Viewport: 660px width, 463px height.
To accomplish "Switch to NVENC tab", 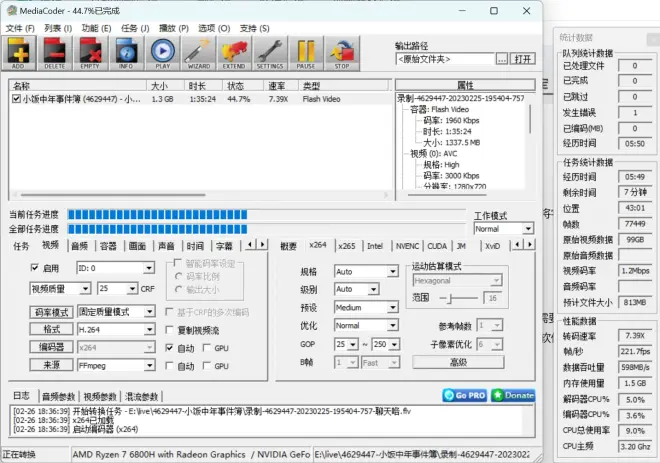I will click(x=407, y=246).
